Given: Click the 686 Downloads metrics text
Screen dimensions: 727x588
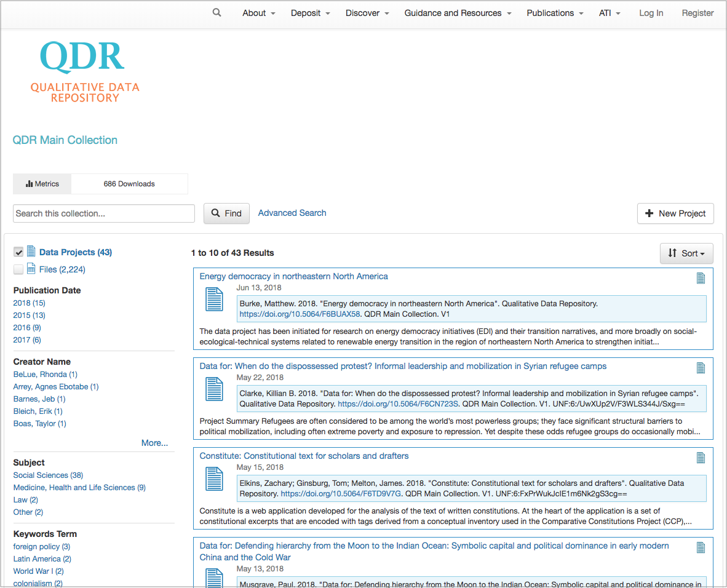Looking at the screenshot, I should coord(129,184).
